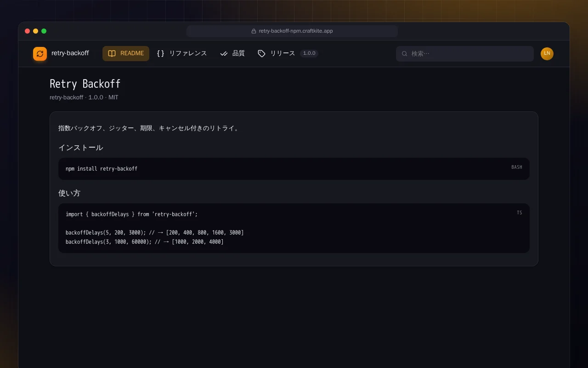Click the 使い方 heading
Image resolution: width=588 pixels, height=368 pixels.
click(x=69, y=193)
